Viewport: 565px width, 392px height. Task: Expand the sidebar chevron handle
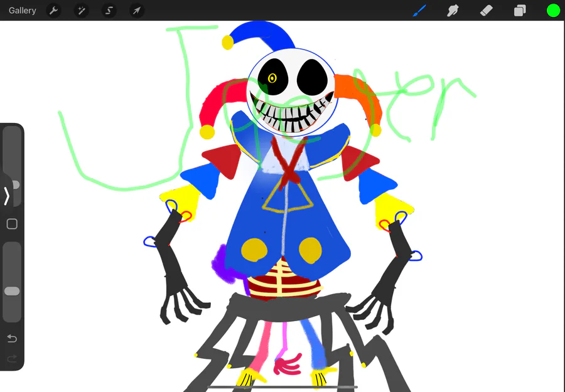tap(6, 196)
